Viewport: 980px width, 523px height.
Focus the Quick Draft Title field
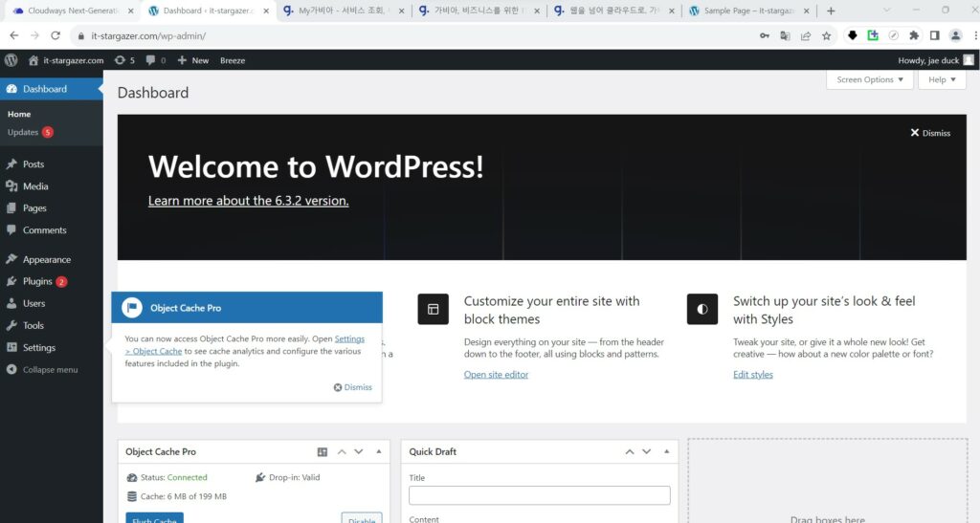coord(540,495)
